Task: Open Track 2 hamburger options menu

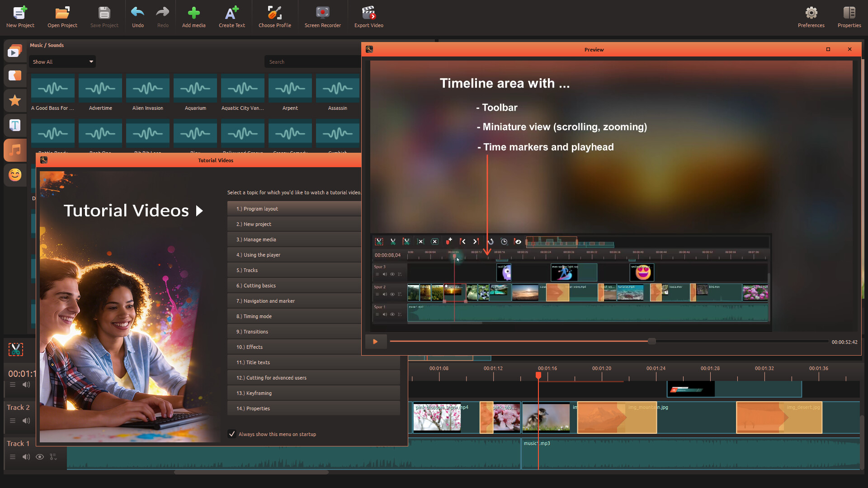Action: click(13, 421)
